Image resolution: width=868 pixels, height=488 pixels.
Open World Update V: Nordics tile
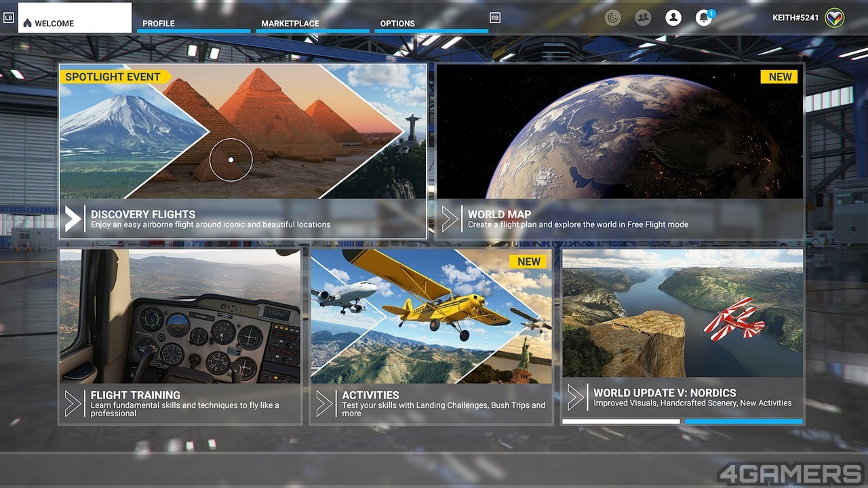coord(683,337)
